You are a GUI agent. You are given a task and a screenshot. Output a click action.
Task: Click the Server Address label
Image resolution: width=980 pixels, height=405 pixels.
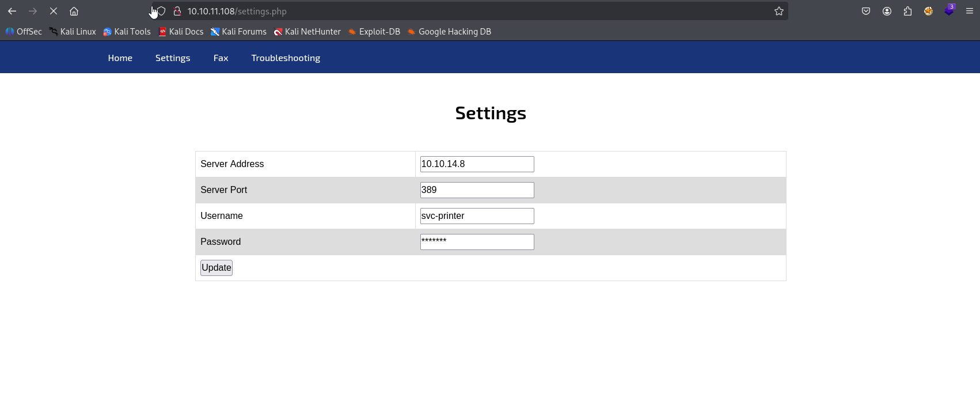pyautogui.click(x=232, y=164)
